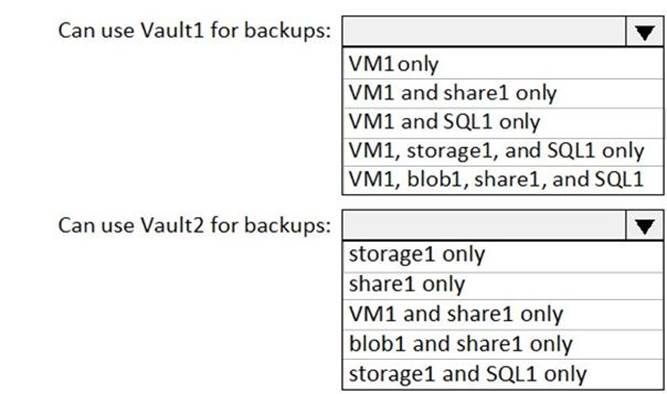Select 'VM1 only' option for Vault1

click(502, 64)
